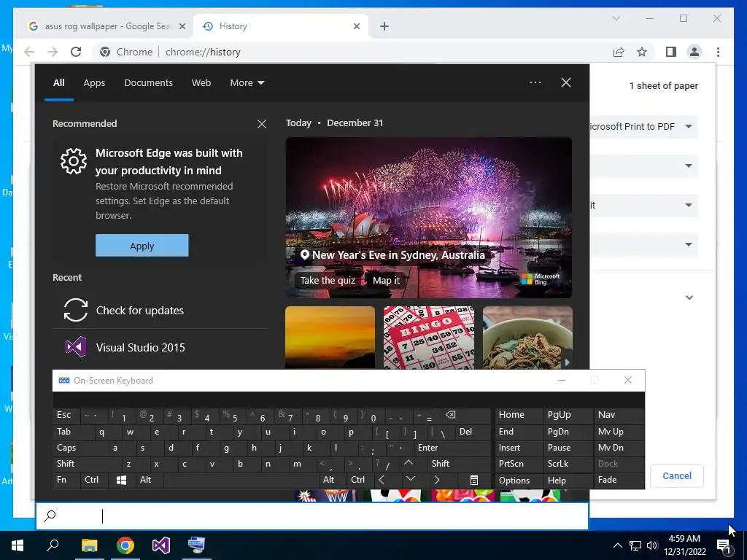
Task: Show hidden tray icons
Action: (617, 545)
